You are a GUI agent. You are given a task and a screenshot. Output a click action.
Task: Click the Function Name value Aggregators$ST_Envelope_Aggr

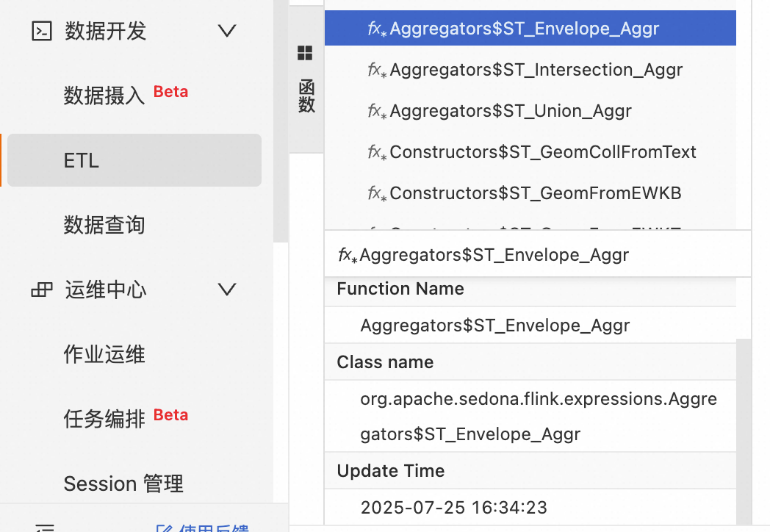(x=495, y=326)
